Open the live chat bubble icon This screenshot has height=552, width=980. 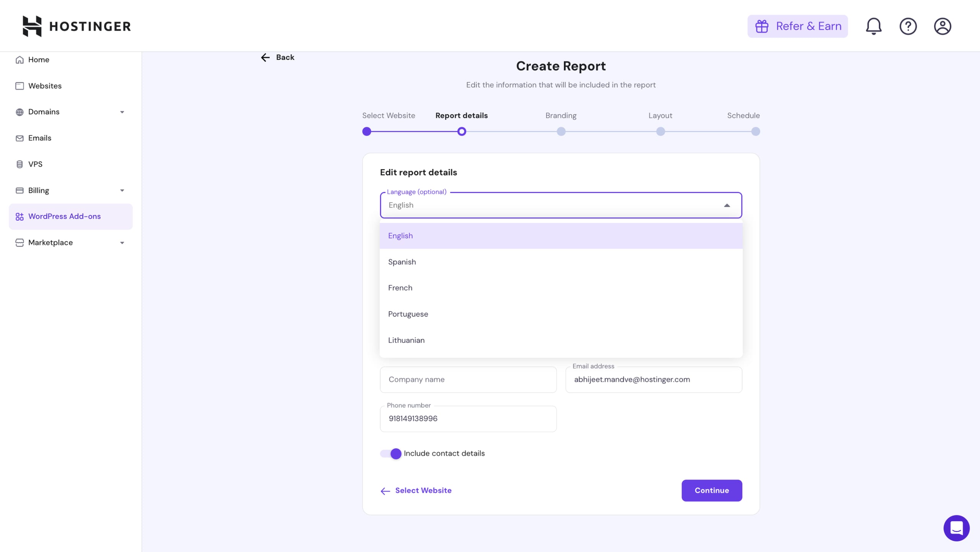pos(956,528)
